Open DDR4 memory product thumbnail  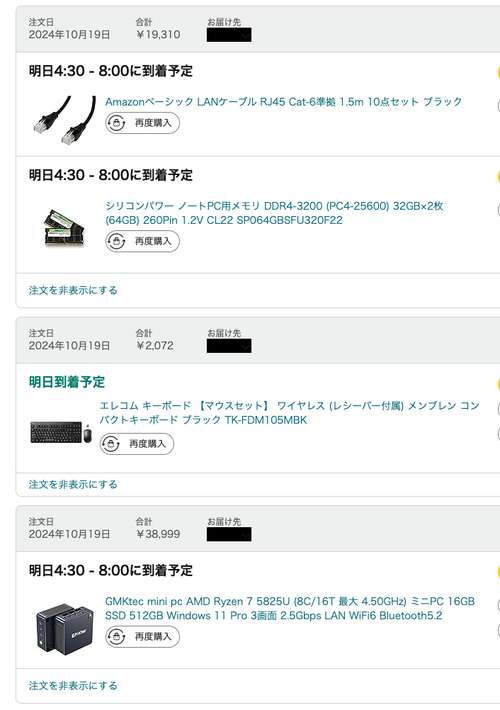point(65,227)
